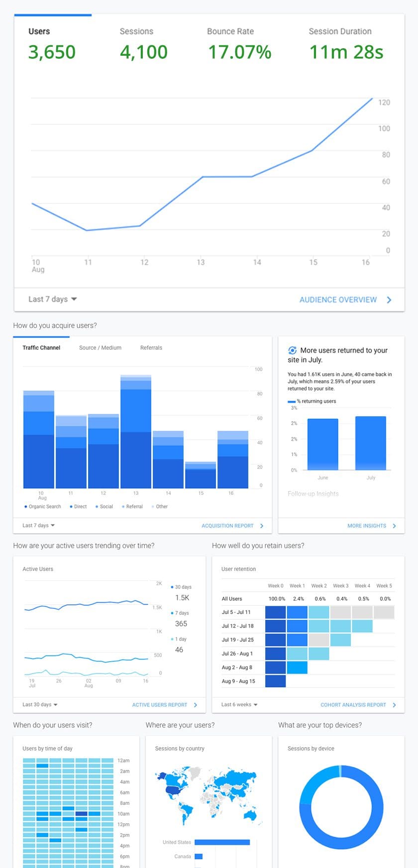Viewport: 418px width, 868px height.
Task: Open the Last 7 days dropdown under users chart
Action: pyautogui.click(x=53, y=299)
